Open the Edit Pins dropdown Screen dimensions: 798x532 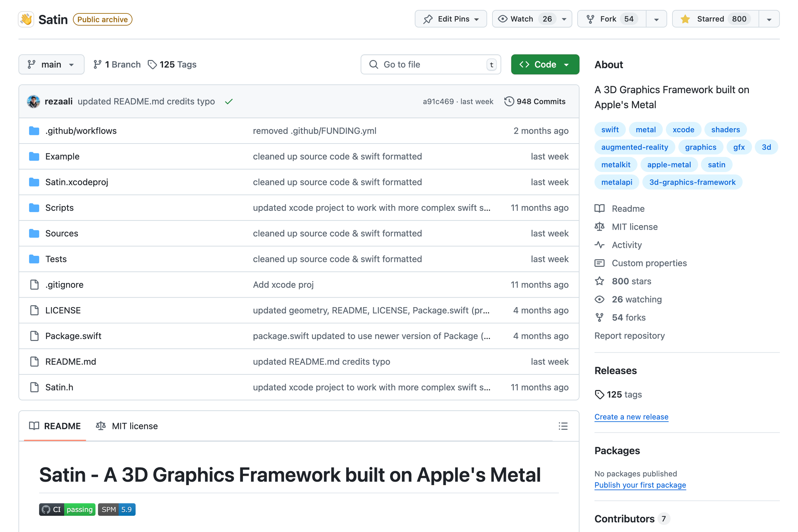point(450,19)
